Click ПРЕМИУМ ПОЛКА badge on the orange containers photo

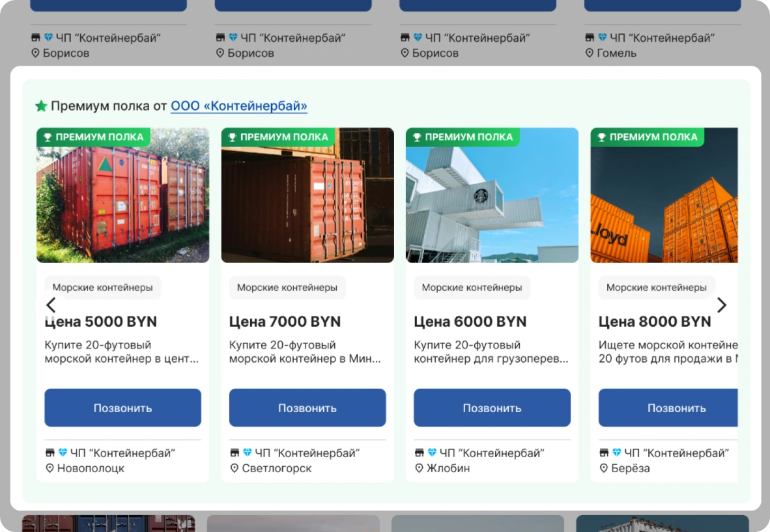(x=647, y=137)
